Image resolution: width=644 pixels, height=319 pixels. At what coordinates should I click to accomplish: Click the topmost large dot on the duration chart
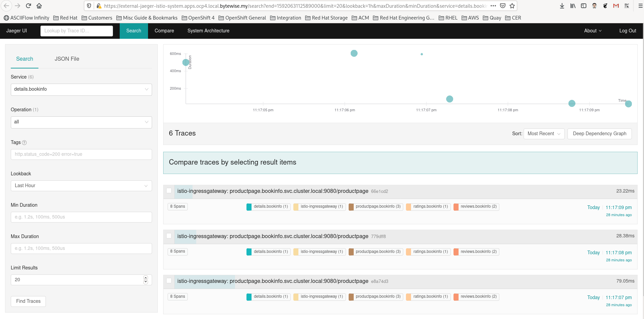coord(354,53)
